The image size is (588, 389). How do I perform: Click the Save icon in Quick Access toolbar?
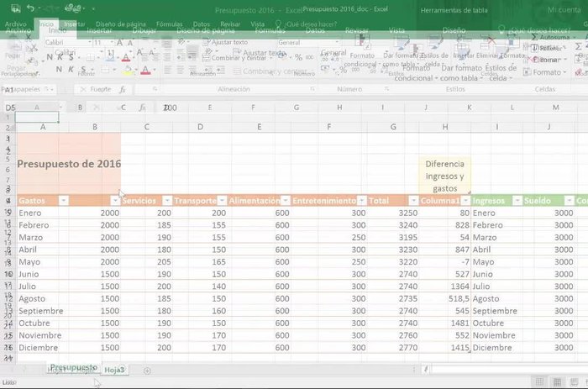pyautogui.click(x=15, y=8)
